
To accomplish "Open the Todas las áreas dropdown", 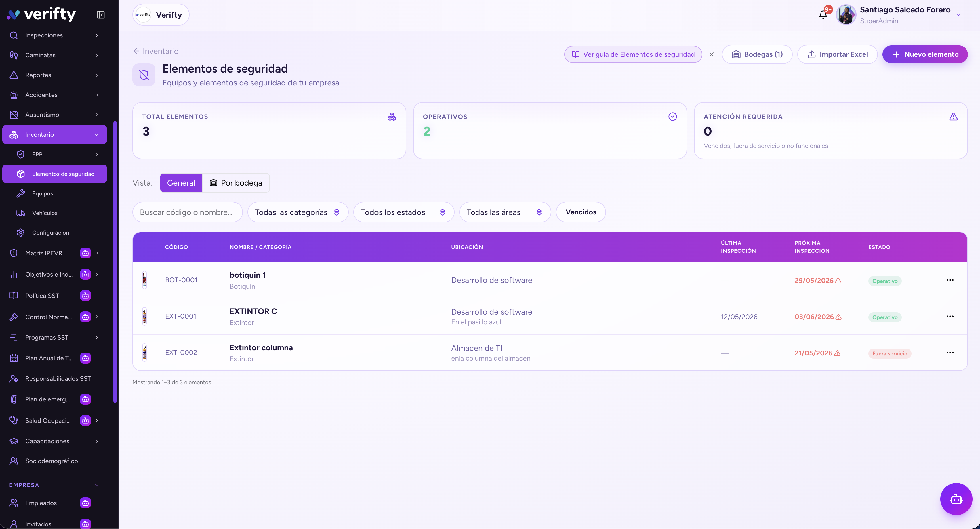I will pyautogui.click(x=505, y=212).
